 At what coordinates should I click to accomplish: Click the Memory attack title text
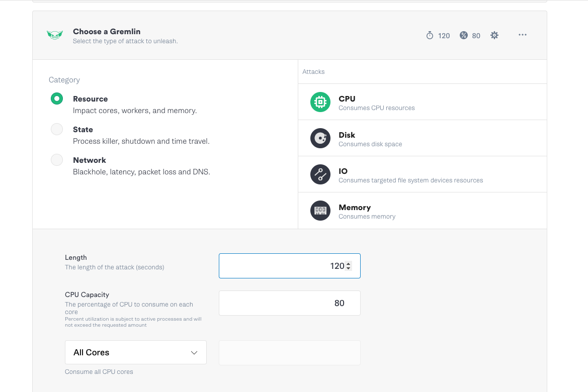click(x=355, y=208)
